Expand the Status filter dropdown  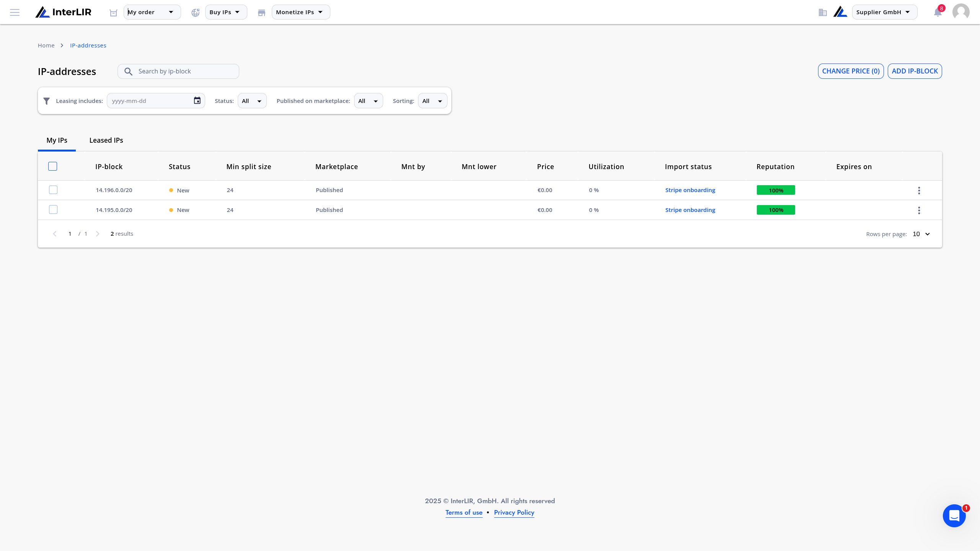[x=252, y=101]
